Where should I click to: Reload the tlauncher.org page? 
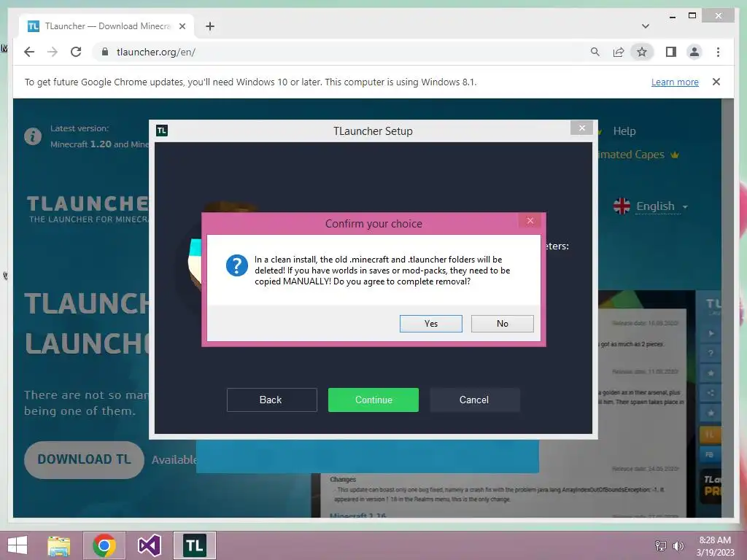pyautogui.click(x=76, y=52)
